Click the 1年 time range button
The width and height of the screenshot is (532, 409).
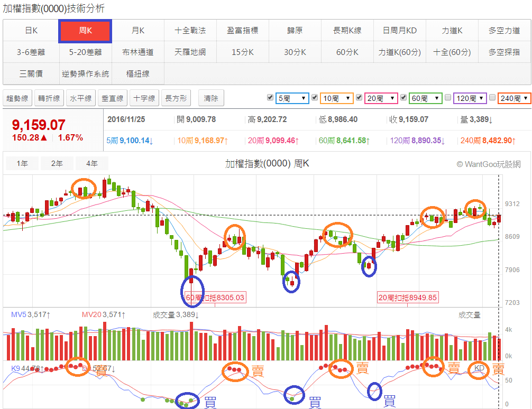tap(22, 164)
